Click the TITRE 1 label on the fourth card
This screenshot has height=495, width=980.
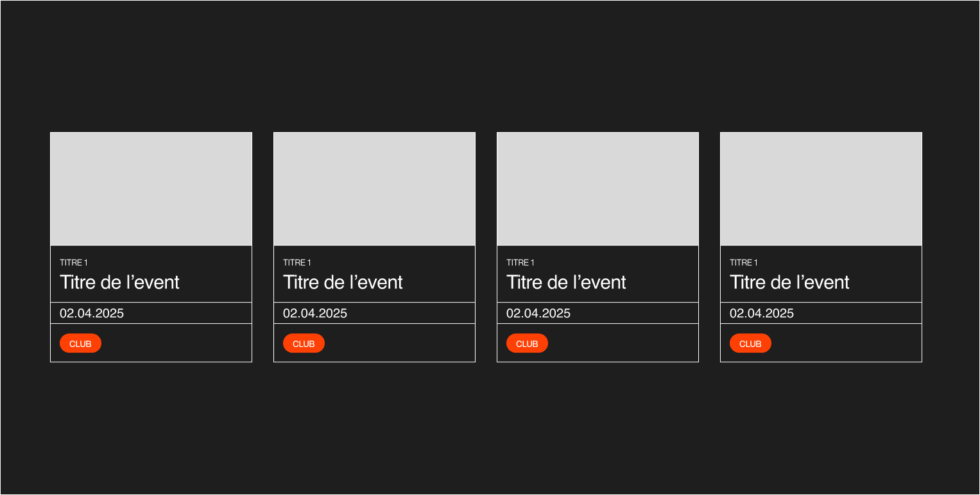744,263
